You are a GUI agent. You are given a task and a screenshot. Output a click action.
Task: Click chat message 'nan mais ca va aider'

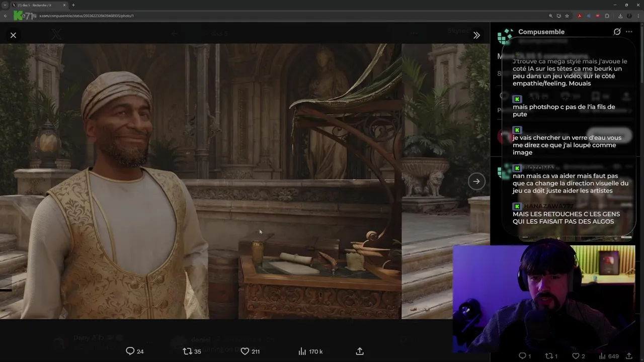[571, 183]
